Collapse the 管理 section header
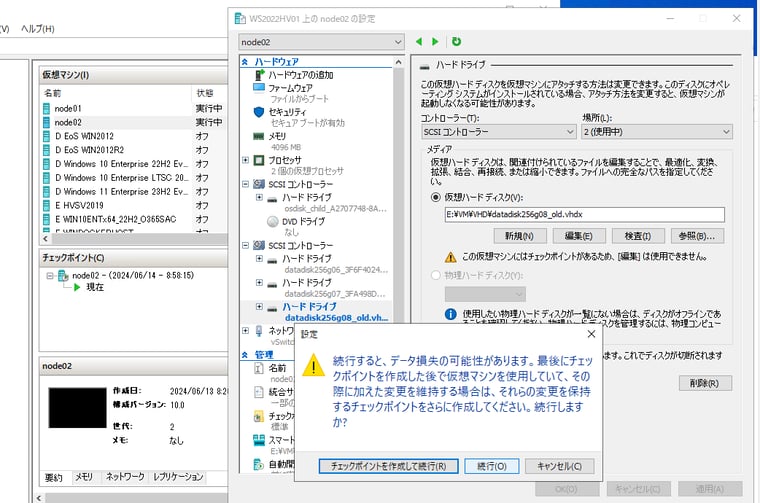 (245, 355)
